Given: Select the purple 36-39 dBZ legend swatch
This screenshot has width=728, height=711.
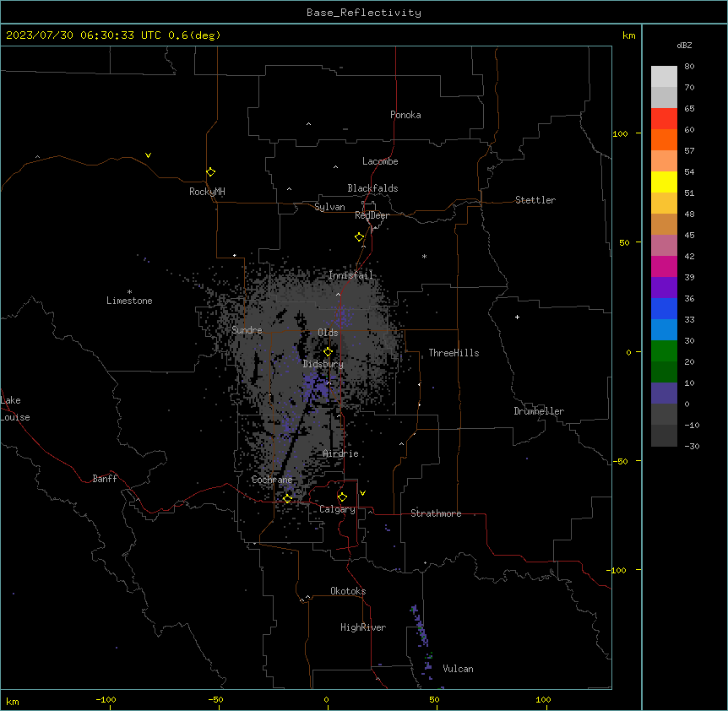Looking at the screenshot, I should pyautogui.click(x=664, y=288).
